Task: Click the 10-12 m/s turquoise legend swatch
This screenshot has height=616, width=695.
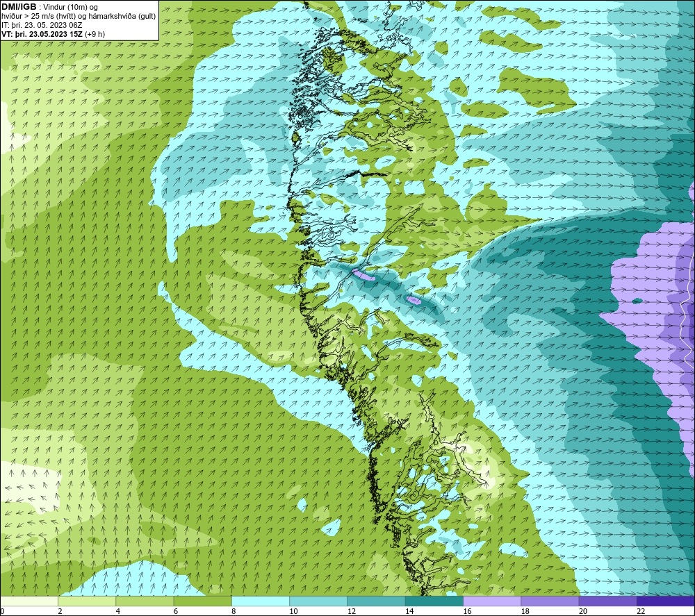Action: pyautogui.click(x=318, y=601)
